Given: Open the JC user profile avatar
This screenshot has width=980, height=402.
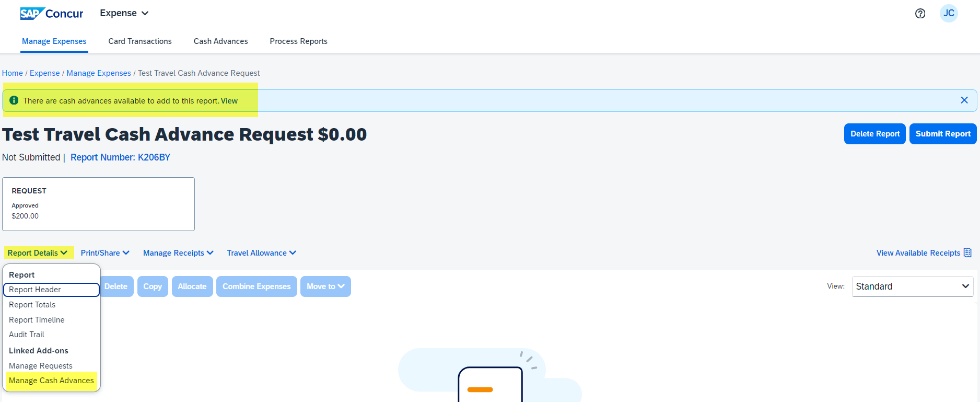Looking at the screenshot, I should tap(949, 13).
